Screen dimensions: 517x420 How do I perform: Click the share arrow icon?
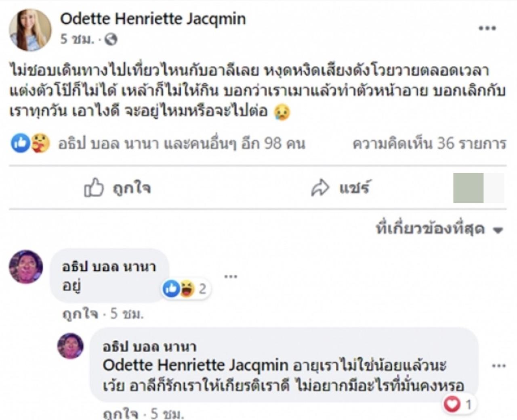(x=320, y=188)
